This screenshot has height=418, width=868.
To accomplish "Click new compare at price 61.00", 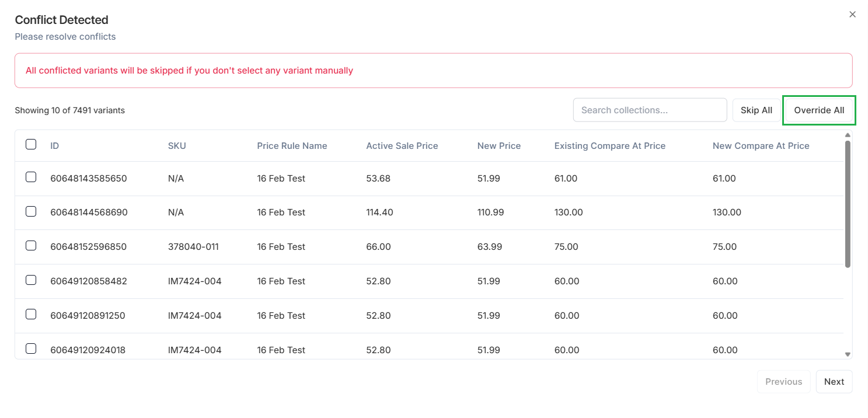I will tap(724, 179).
